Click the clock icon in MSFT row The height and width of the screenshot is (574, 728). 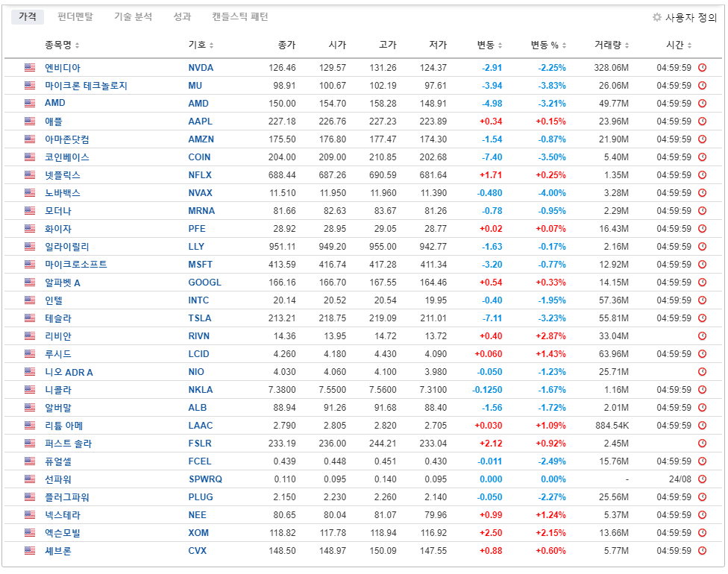point(703,265)
